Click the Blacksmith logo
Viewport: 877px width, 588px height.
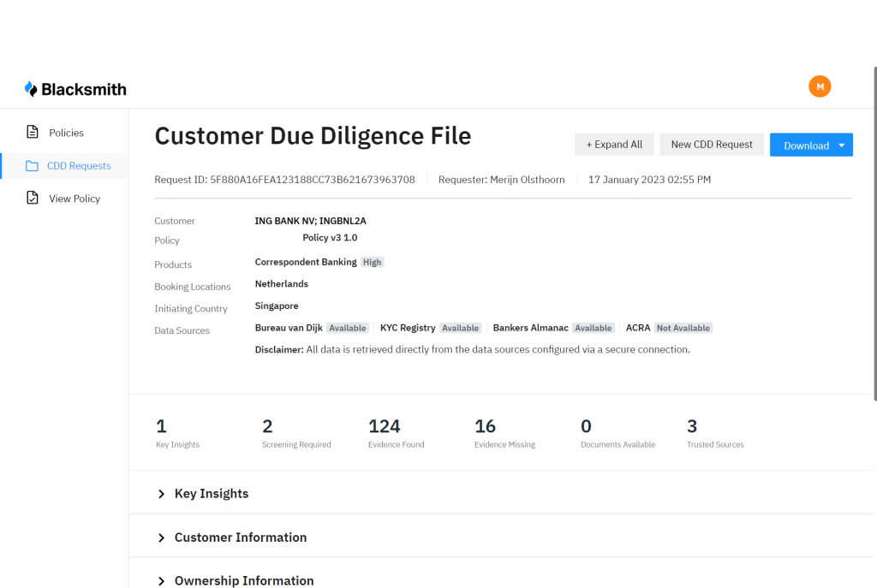[x=75, y=89]
